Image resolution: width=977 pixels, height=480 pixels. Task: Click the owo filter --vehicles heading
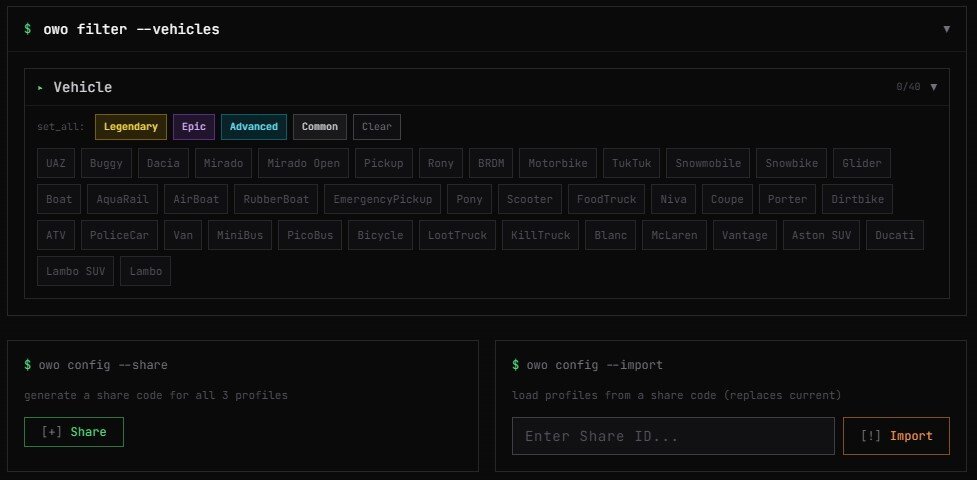131,29
